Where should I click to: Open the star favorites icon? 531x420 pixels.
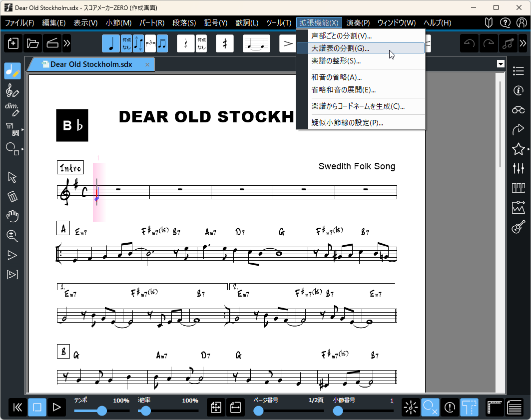pyautogui.click(x=519, y=149)
